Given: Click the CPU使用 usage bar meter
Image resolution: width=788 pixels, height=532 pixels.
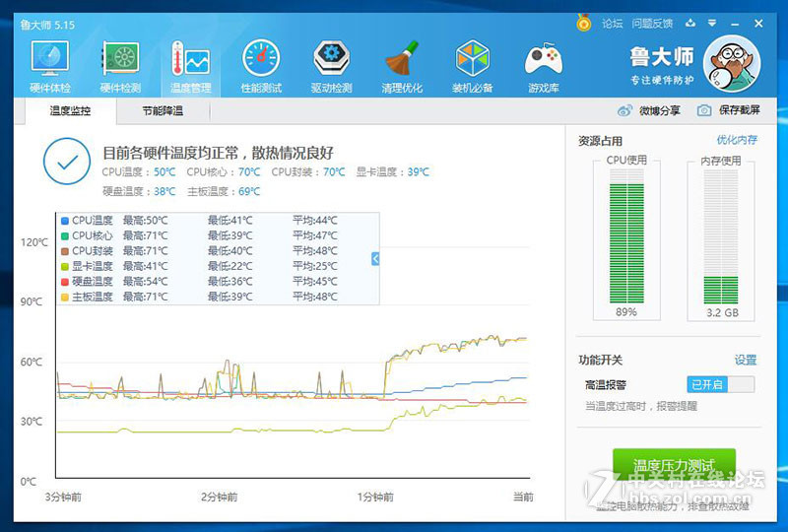Looking at the screenshot, I should click(x=626, y=236).
